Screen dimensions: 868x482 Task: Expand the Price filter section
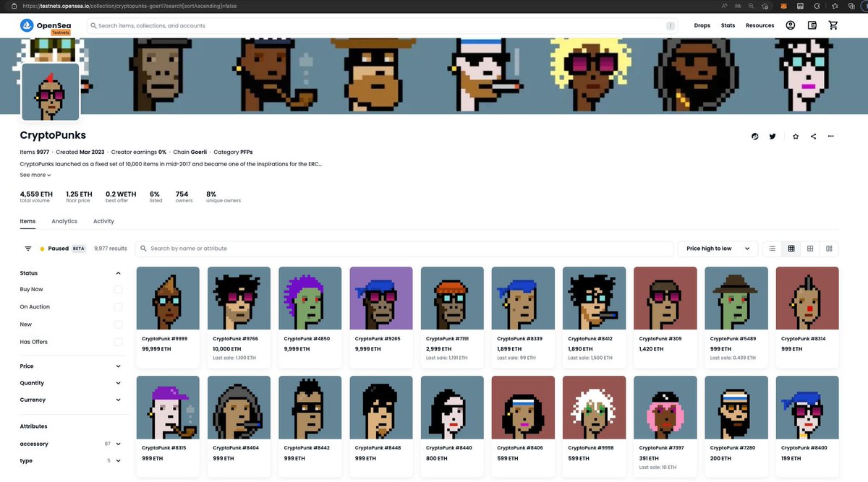pos(71,366)
